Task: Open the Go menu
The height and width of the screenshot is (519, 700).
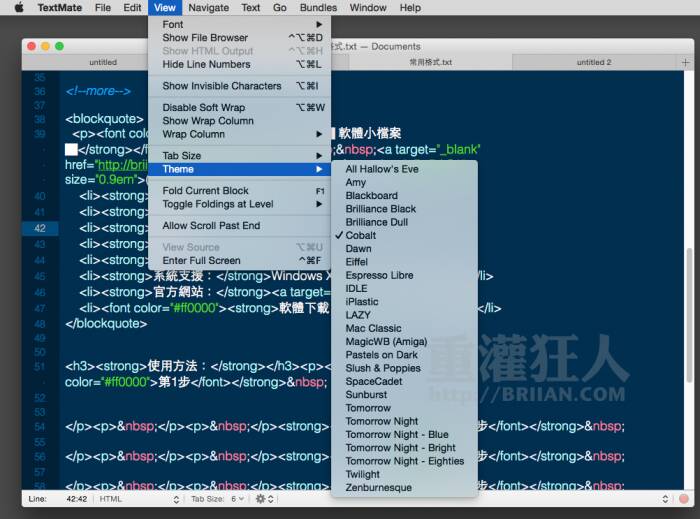Action: 279,8
